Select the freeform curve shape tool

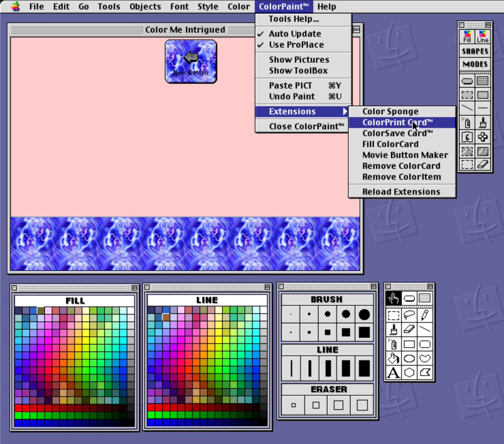[425, 358]
